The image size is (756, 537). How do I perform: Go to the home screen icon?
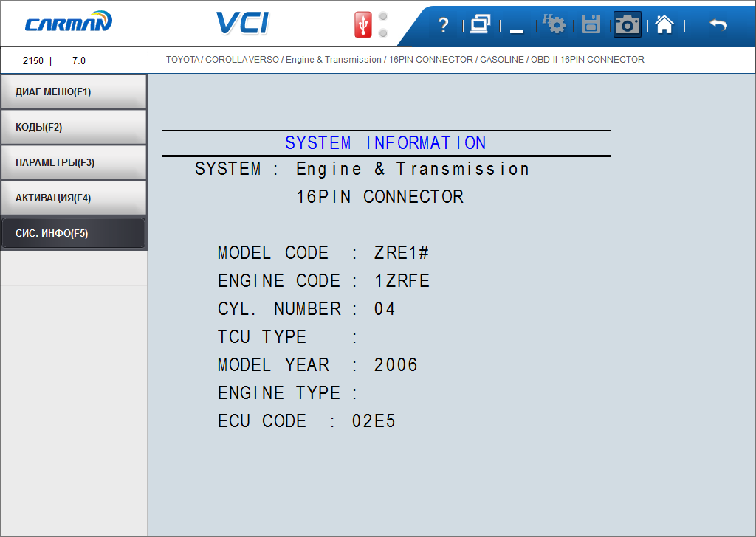(664, 24)
